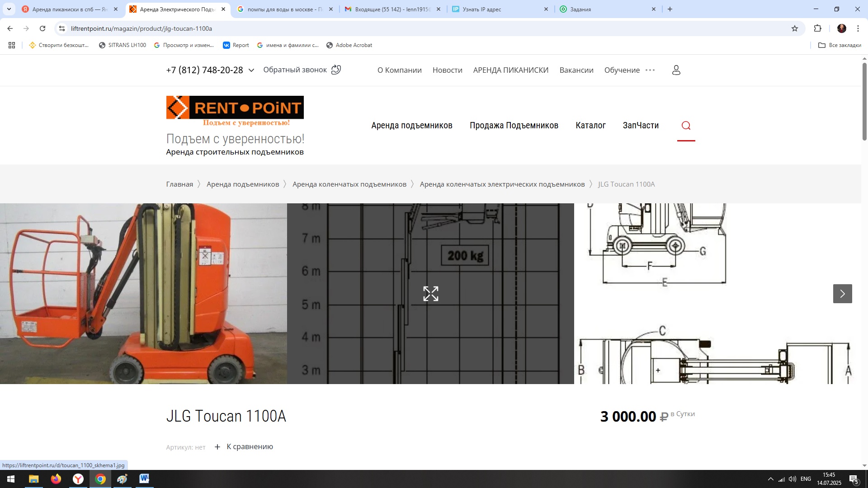Open Обучение page
The width and height of the screenshot is (868, 488).
[x=622, y=70]
